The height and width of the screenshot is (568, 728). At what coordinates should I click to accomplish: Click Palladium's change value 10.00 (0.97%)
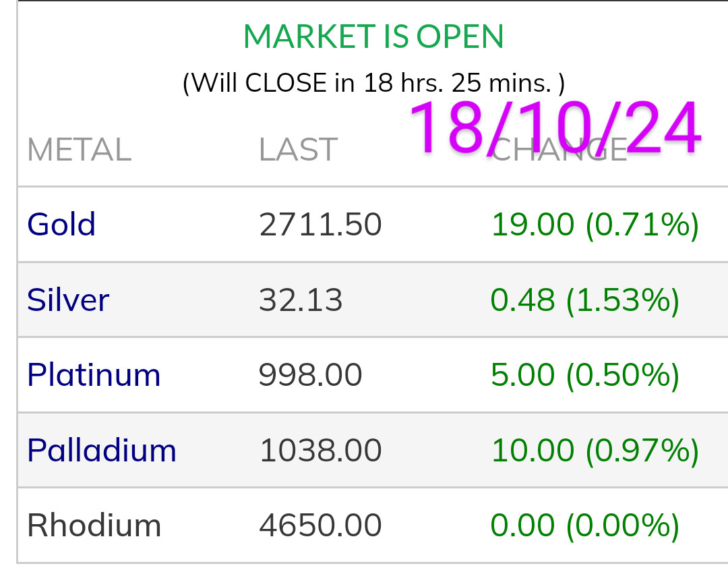595,450
